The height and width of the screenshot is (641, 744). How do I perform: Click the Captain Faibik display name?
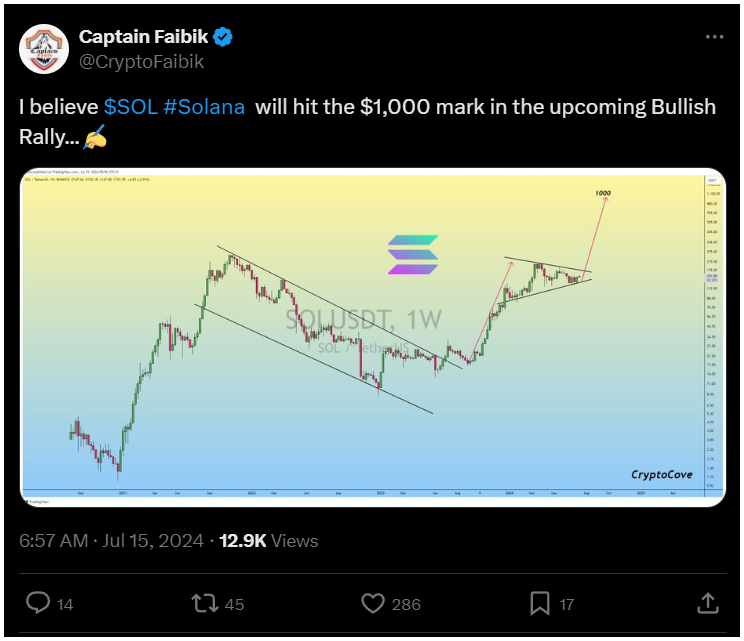(143, 37)
